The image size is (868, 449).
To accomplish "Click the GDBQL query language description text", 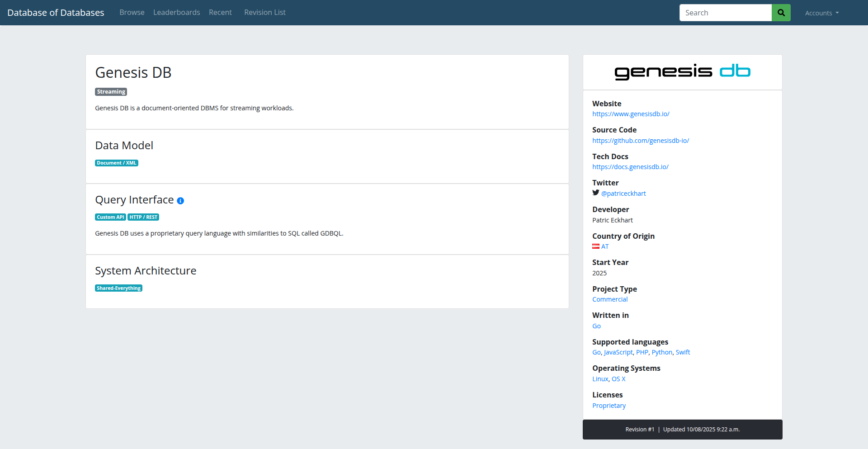I will (219, 233).
